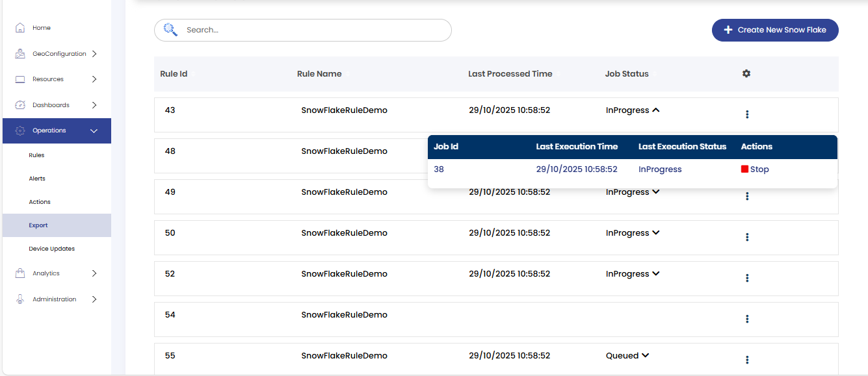This screenshot has height=376, width=868.
Task: Click Rule Id cell 52
Action: coord(170,274)
